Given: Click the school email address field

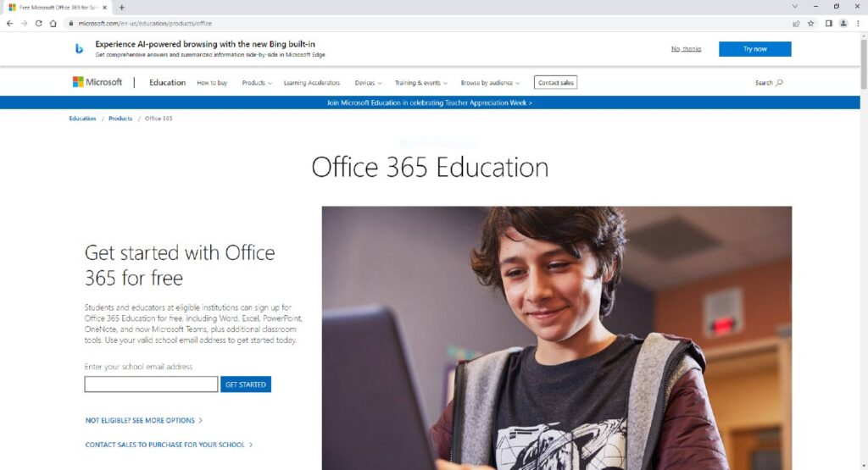Looking at the screenshot, I should 151,384.
